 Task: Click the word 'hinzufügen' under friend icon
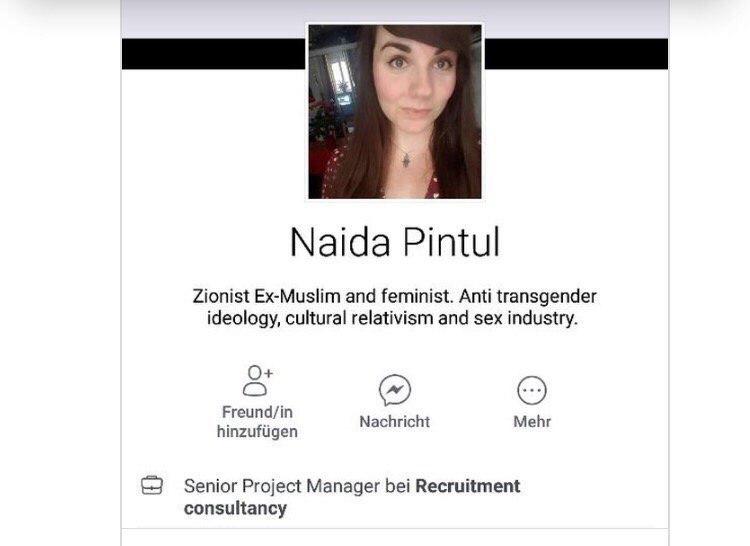pyautogui.click(x=257, y=432)
